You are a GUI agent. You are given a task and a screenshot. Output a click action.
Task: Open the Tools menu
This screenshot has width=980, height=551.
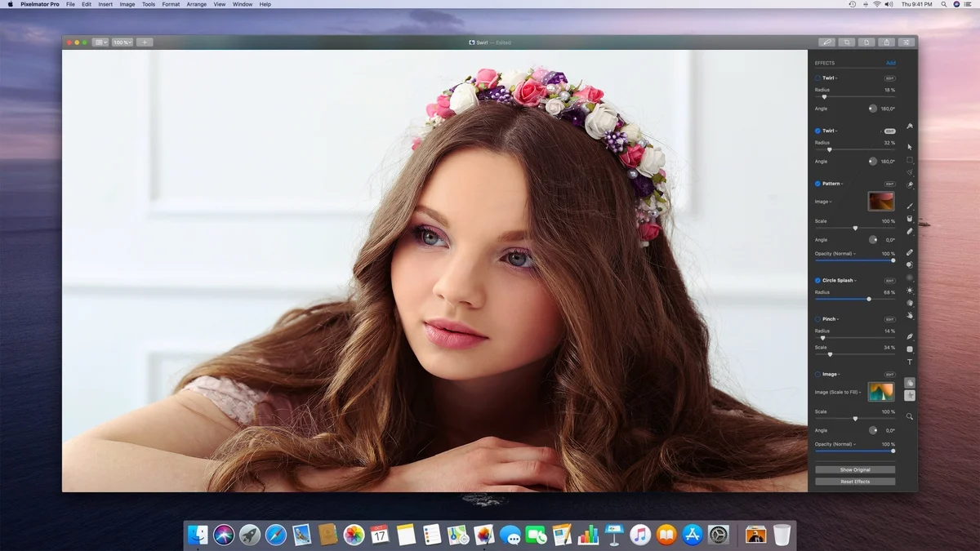coord(149,4)
